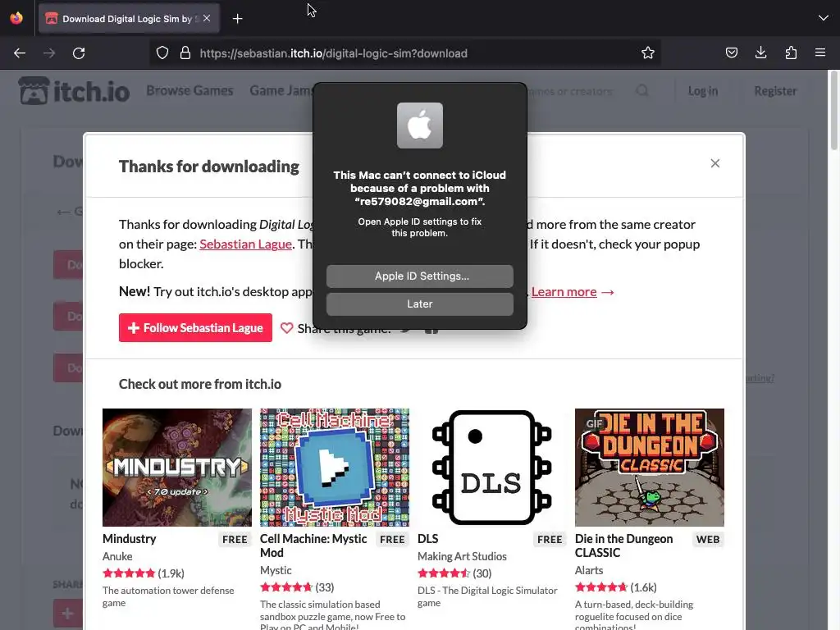This screenshot has height=630, width=840.
Task: Open the Die in the Dungeon thumbnail
Action: tap(650, 467)
